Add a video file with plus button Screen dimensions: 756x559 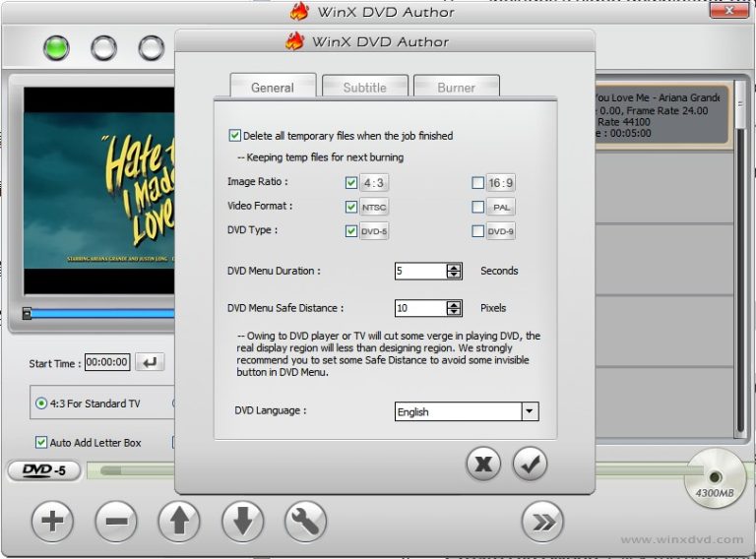click(x=52, y=521)
